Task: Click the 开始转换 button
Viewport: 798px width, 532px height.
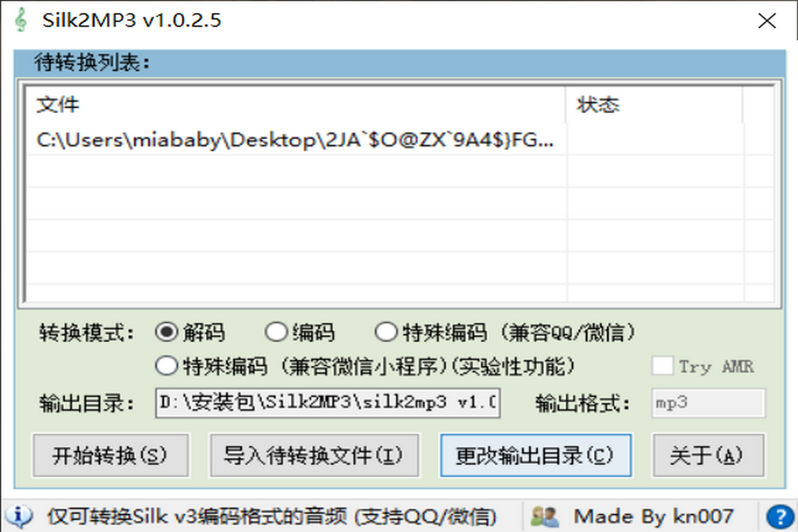Action: pyautogui.click(x=110, y=456)
